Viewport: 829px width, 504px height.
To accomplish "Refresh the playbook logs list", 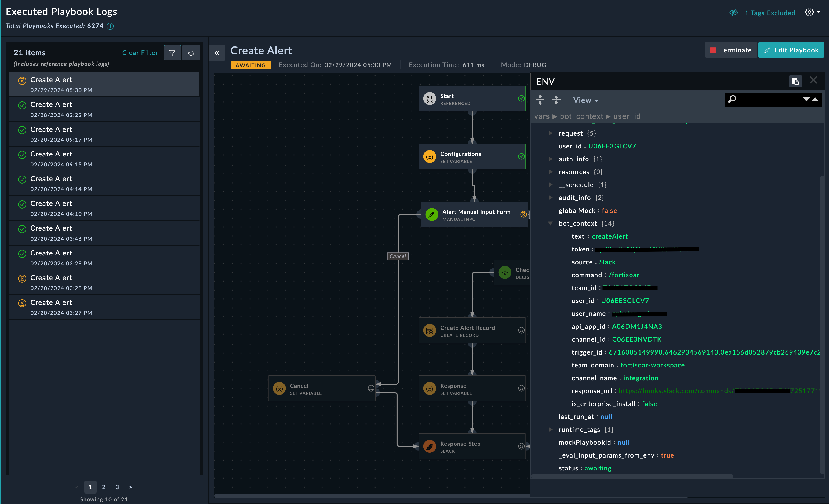I will (x=191, y=53).
